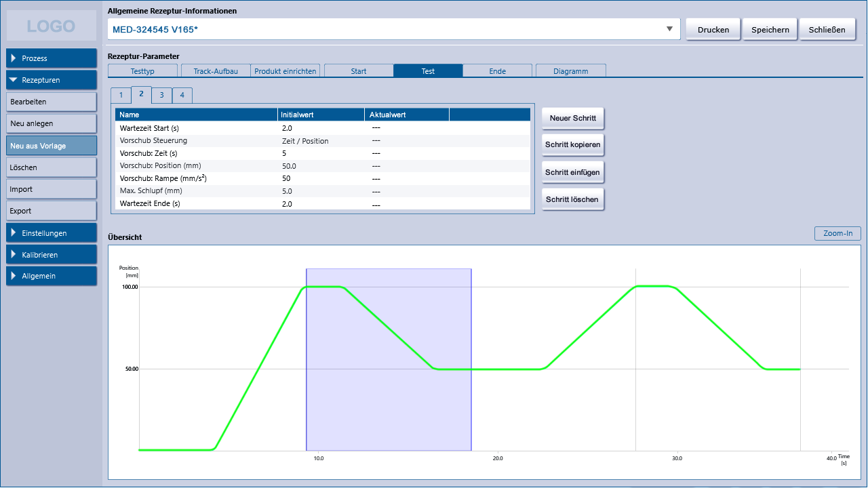Select step tab 4
The image size is (868, 488).
coord(182,95)
